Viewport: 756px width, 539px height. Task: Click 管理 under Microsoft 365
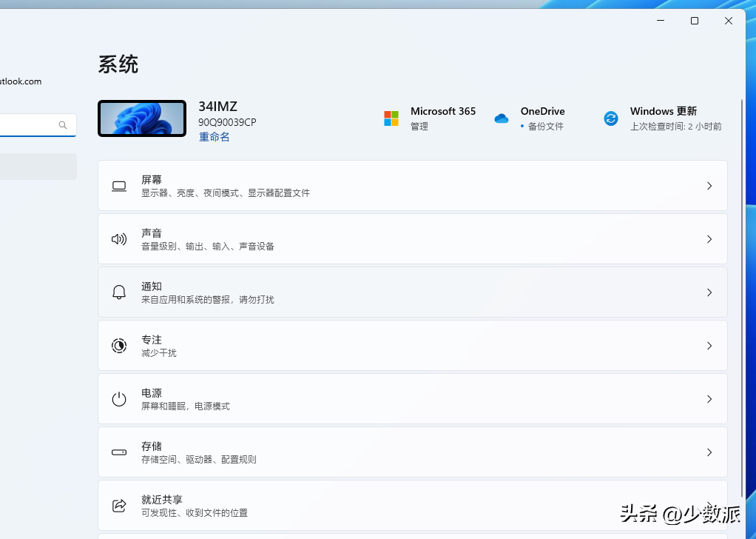coord(419,127)
